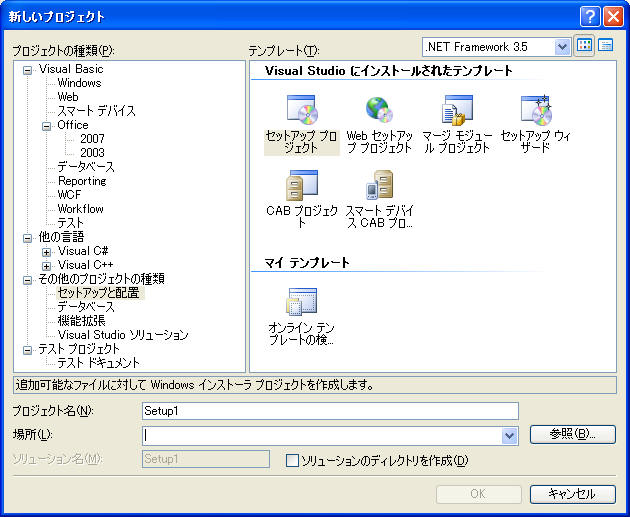Collapse the Visual Basic tree node
The image size is (630, 517).
point(27,71)
